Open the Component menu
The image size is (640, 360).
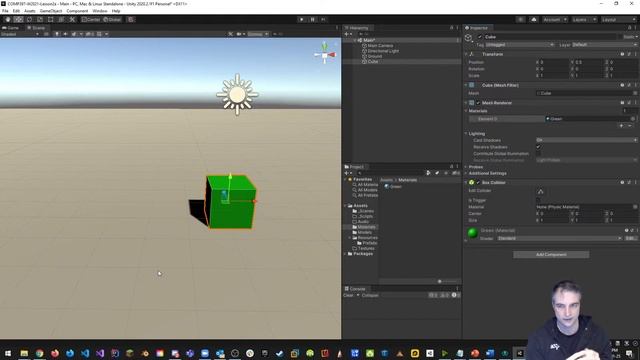click(x=77, y=11)
